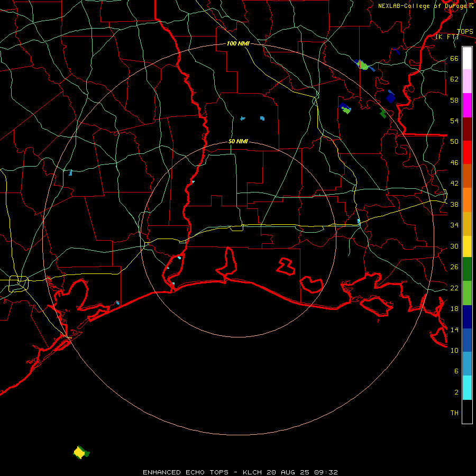Select the light green legend swatch
This screenshot has height=476, width=476.
(x=467, y=293)
